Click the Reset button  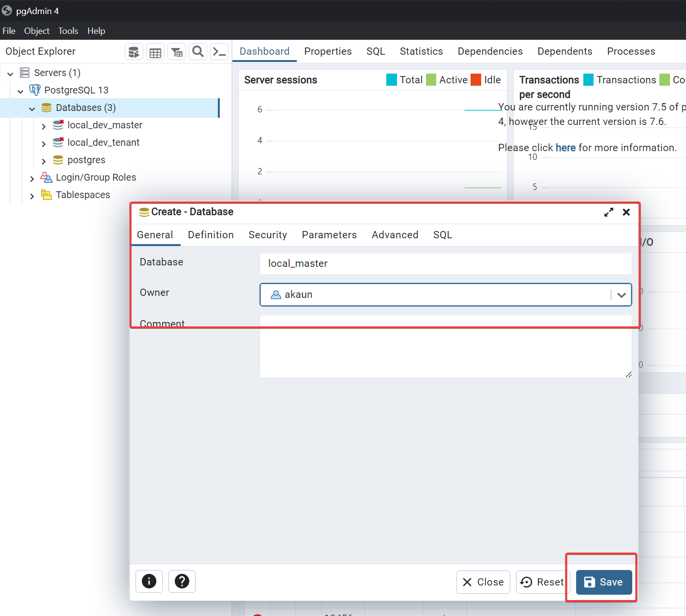point(542,582)
